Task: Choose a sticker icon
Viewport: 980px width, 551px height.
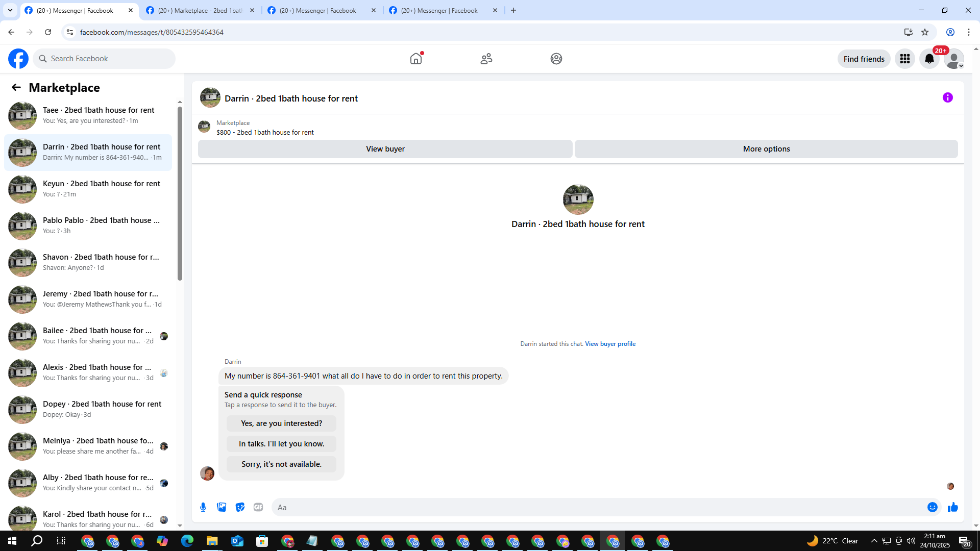Action: pos(240,507)
